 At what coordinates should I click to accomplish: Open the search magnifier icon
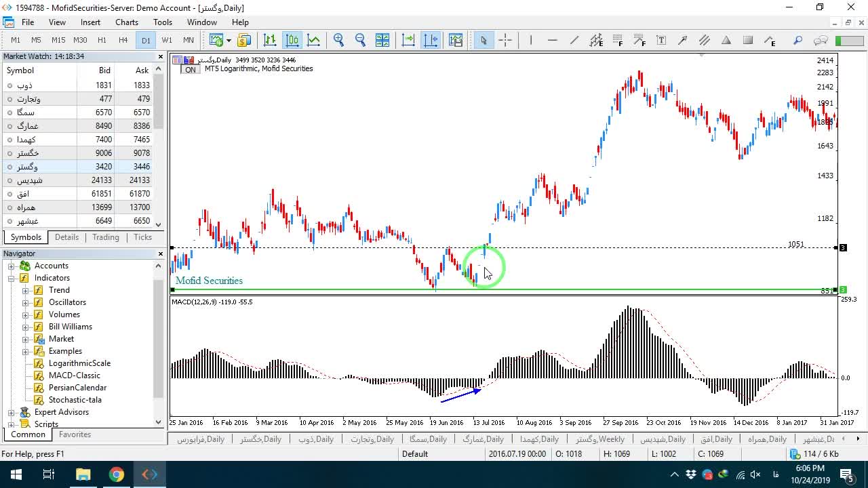[798, 40]
